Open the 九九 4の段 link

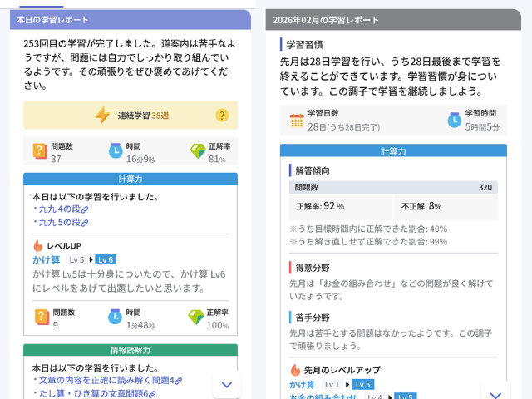[60, 209]
